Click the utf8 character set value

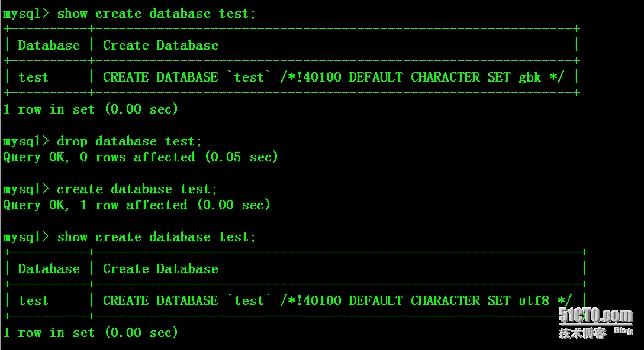point(534,300)
